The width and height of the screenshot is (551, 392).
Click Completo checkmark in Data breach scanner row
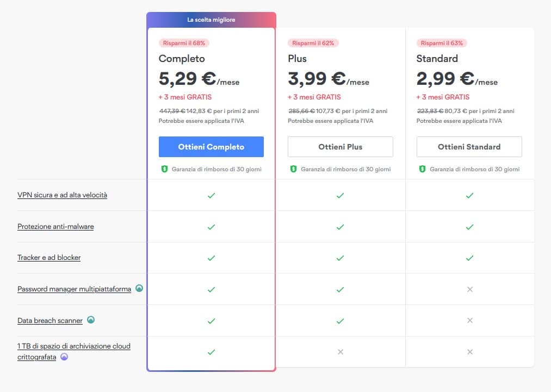pos(211,321)
